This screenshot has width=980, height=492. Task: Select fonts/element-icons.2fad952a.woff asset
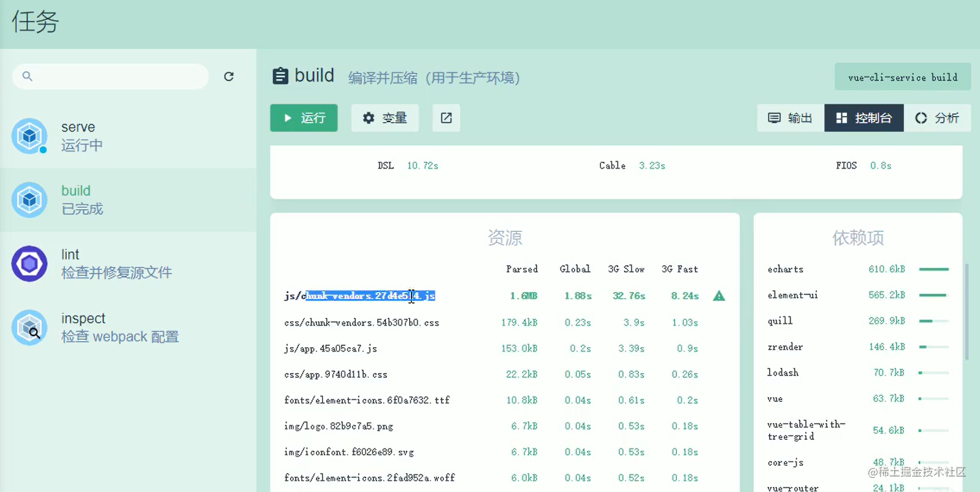505,478
